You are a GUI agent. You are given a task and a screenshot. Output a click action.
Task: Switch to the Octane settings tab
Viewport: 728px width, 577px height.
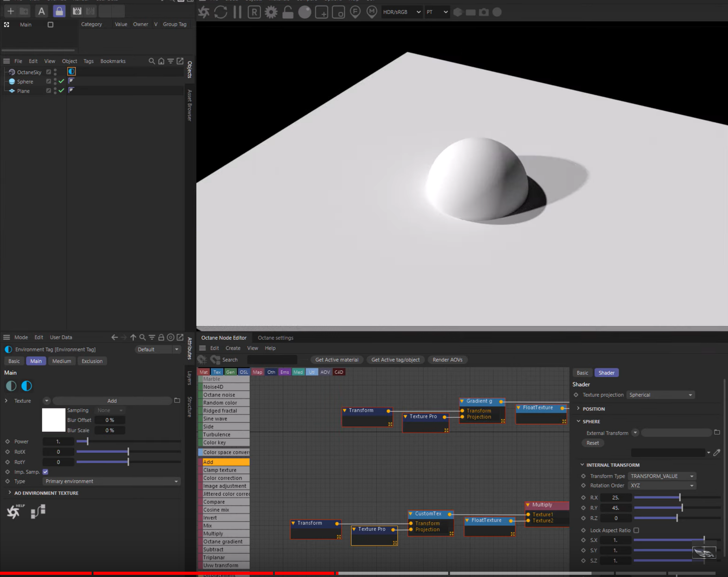click(275, 338)
